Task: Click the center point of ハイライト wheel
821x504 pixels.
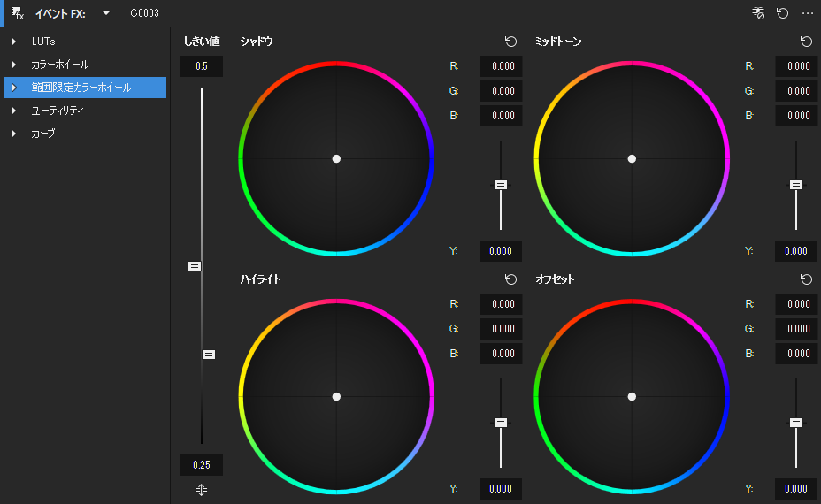Action: point(336,397)
